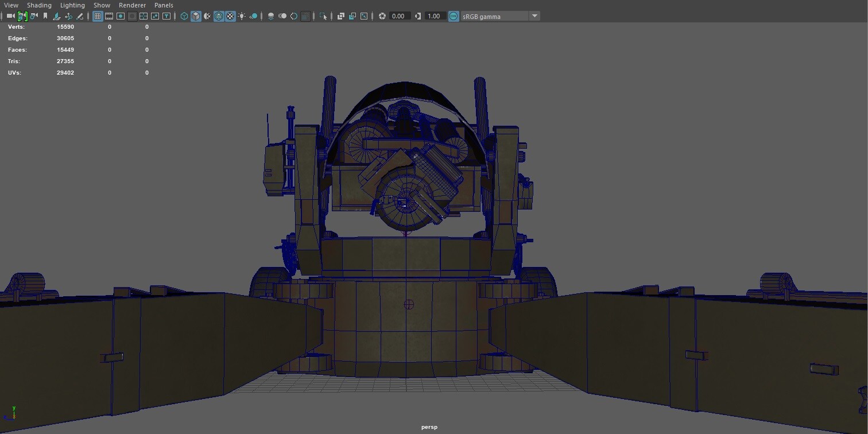This screenshot has width=868, height=434.
Task: Open the Lighting menu
Action: 72,5
